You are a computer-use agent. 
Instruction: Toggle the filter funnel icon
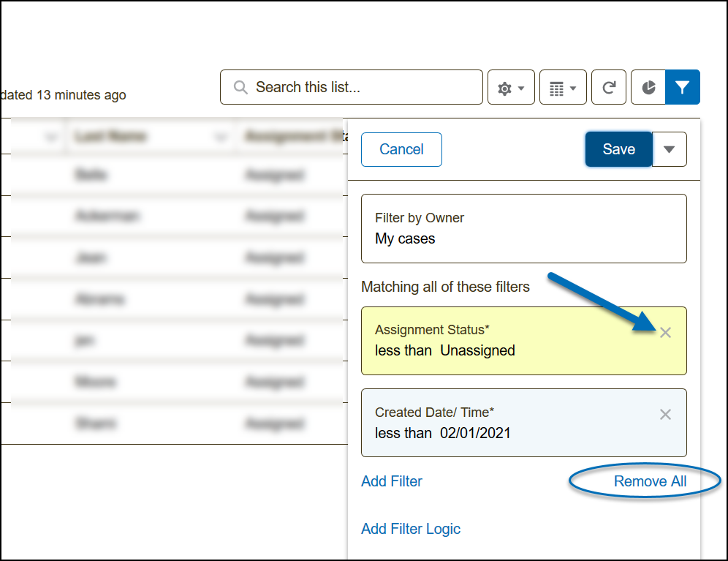(682, 88)
